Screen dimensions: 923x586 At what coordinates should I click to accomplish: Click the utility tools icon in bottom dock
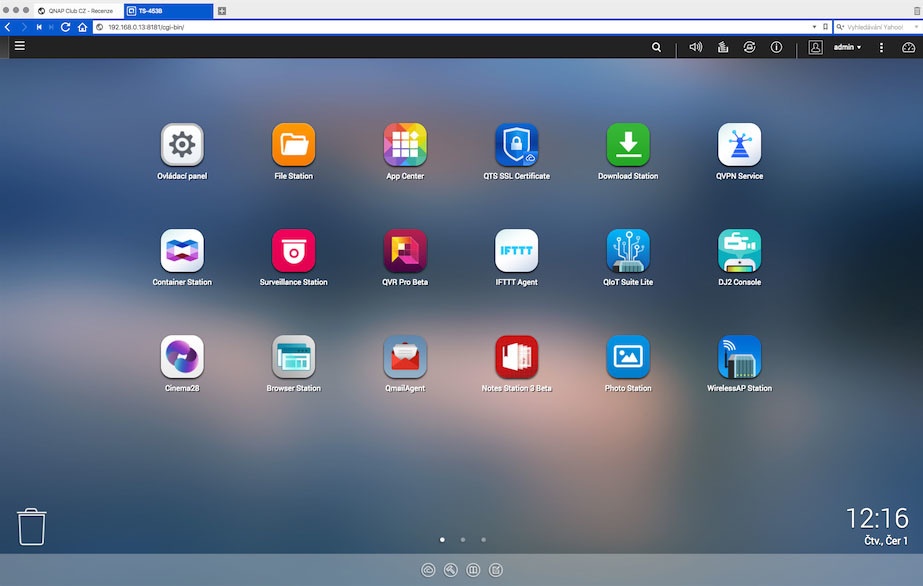[x=451, y=570]
